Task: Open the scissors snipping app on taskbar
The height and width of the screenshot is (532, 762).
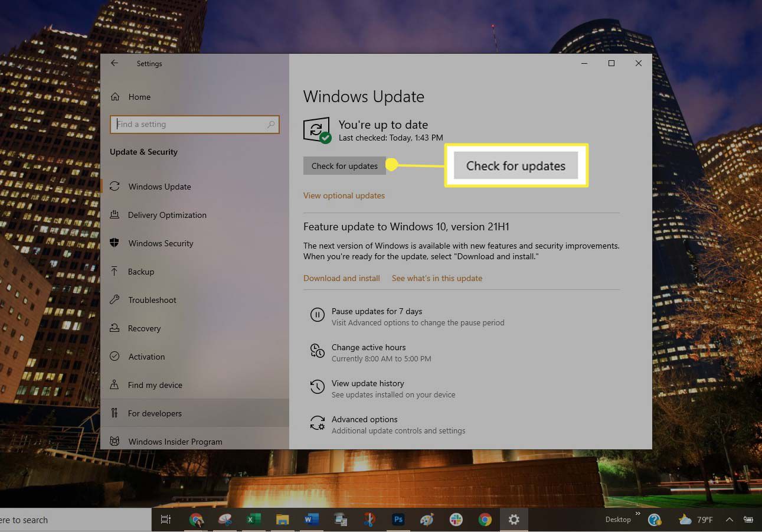Action: pyautogui.click(x=369, y=520)
